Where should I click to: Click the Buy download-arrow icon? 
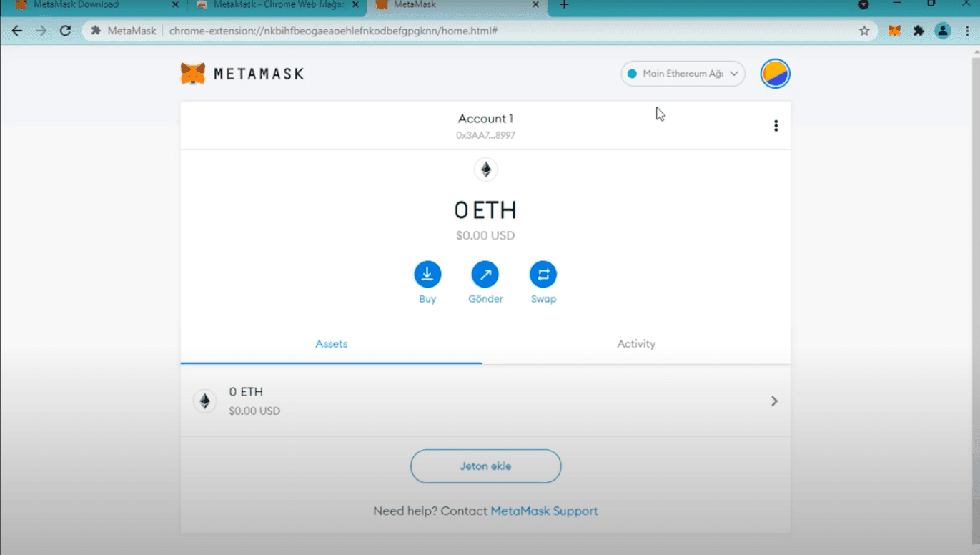pyautogui.click(x=427, y=275)
